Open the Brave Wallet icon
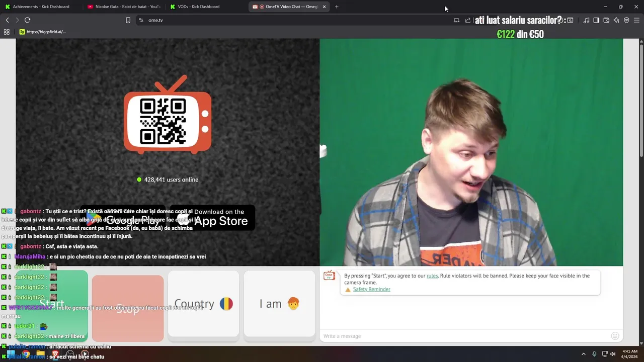The height and width of the screenshot is (362, 644). coord(606,20)
